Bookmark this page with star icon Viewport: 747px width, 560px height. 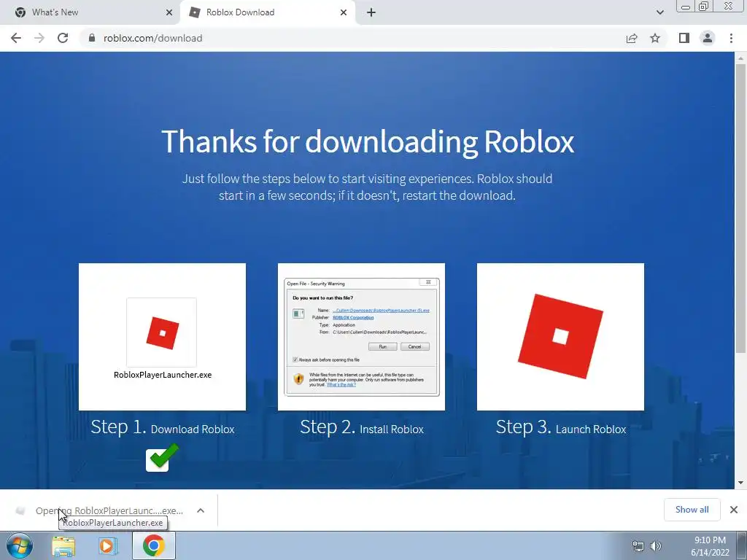[x=655, y=38]
